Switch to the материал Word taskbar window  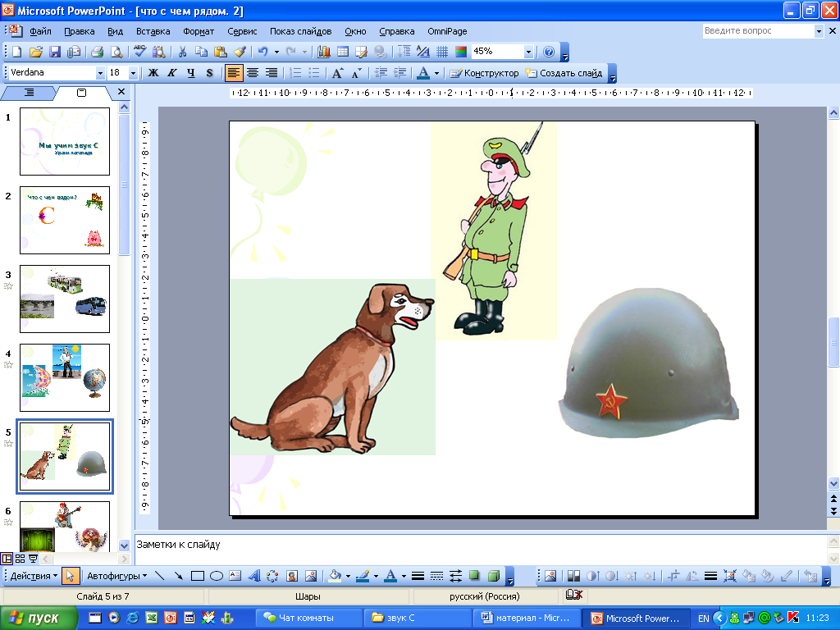pyautogui.click(x=527, y=618)
